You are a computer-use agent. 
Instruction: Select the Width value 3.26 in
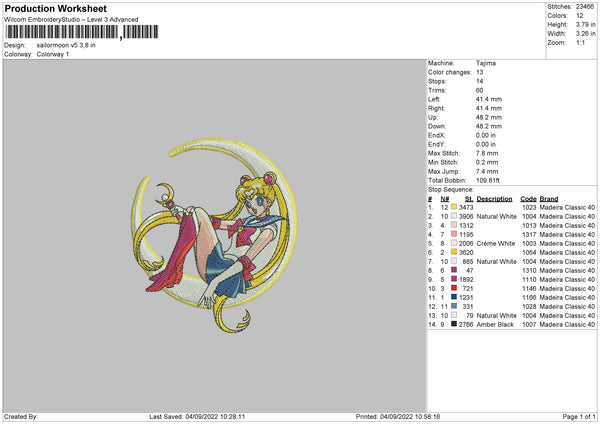point(586,34)
